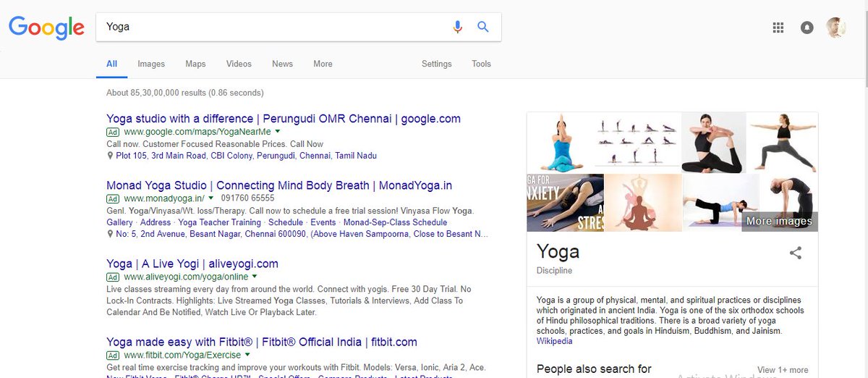Open Monad-Sep-Class Schedule sitelink
The image size is (868, 378).
(396, 222)
